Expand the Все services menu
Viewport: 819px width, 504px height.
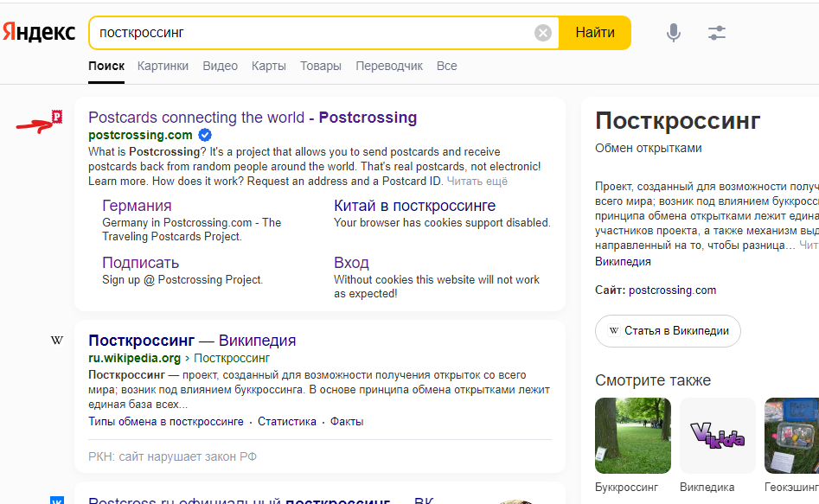tap(446, 66)
